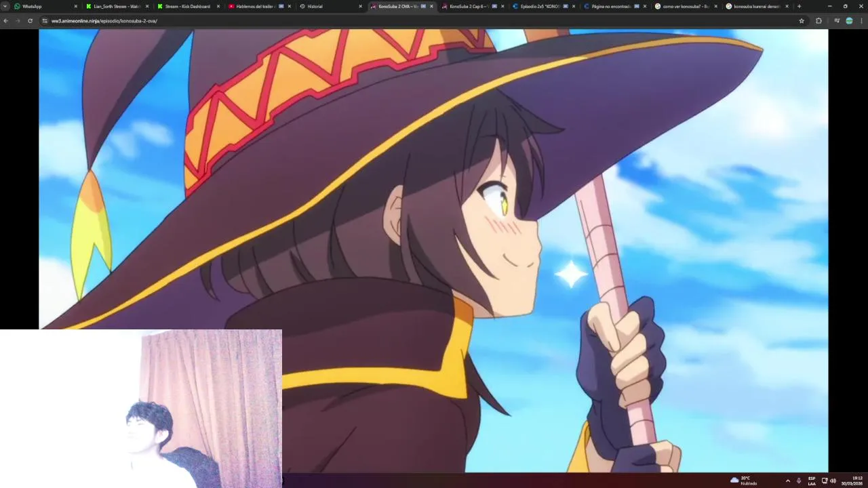This screenshot has height=488, width=868.
Task: Reload the current page
Action: [30, 21]
